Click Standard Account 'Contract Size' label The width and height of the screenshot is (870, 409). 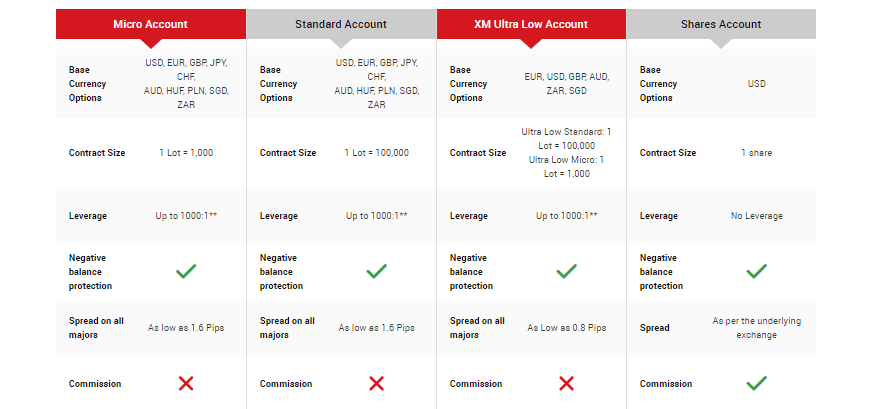point(287,153)
